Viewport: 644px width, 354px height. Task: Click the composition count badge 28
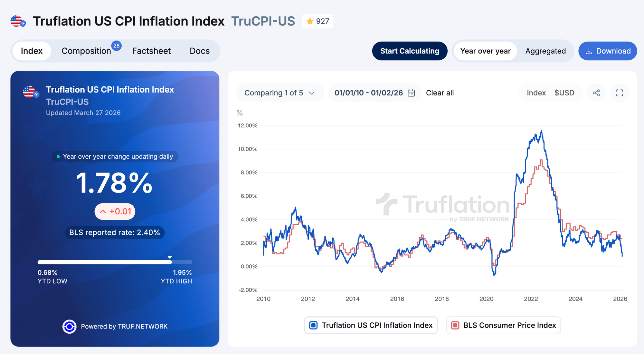point(116,46)
